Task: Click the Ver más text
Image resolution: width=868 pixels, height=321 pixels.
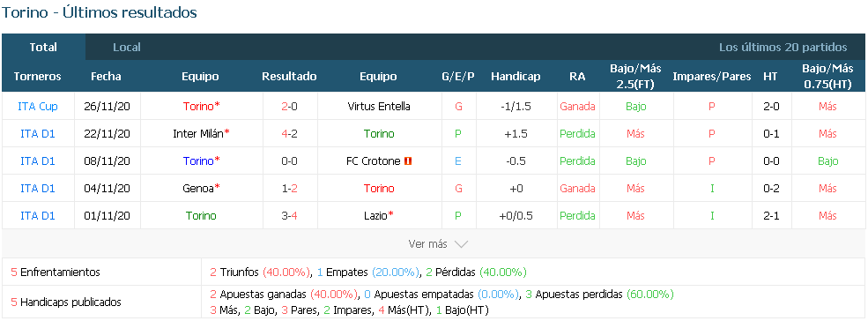Action: [428, 244]
